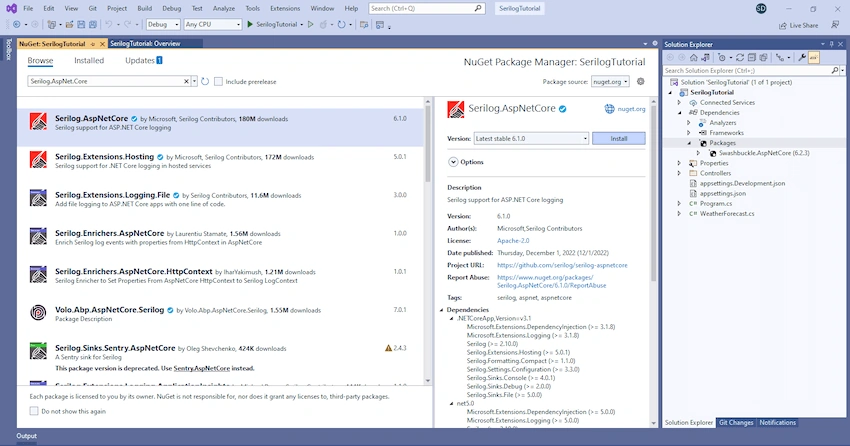Open the File menu
Viewport: 850px width, 446px height.
point(28,9)
